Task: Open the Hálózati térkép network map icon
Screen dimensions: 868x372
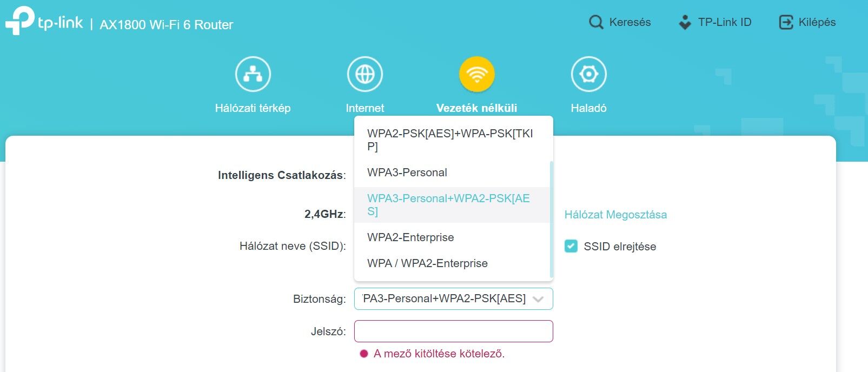Action: [x=253, y=74]
